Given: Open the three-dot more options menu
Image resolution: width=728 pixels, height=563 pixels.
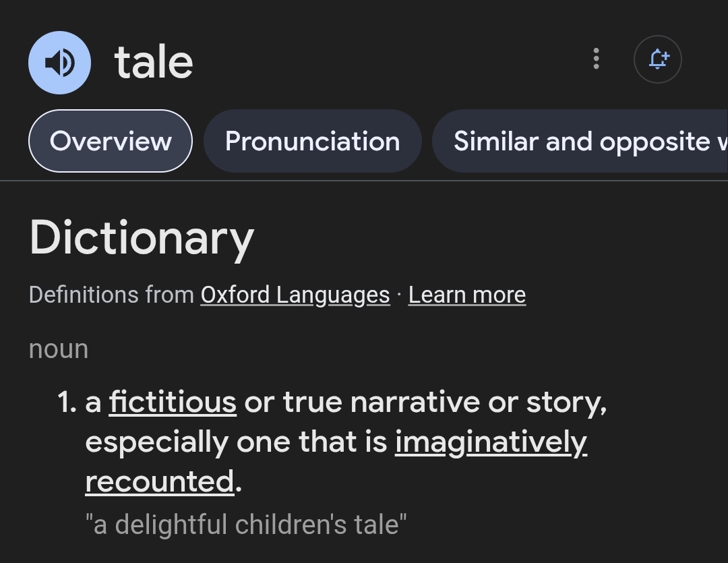Looking at the screenshot, I should [x=596, y=59].
